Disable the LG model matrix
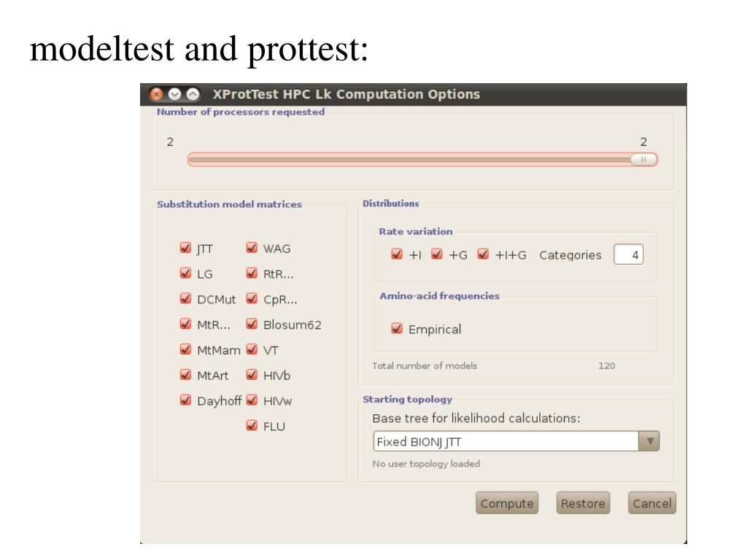747x560 pixels. (186, 273)
